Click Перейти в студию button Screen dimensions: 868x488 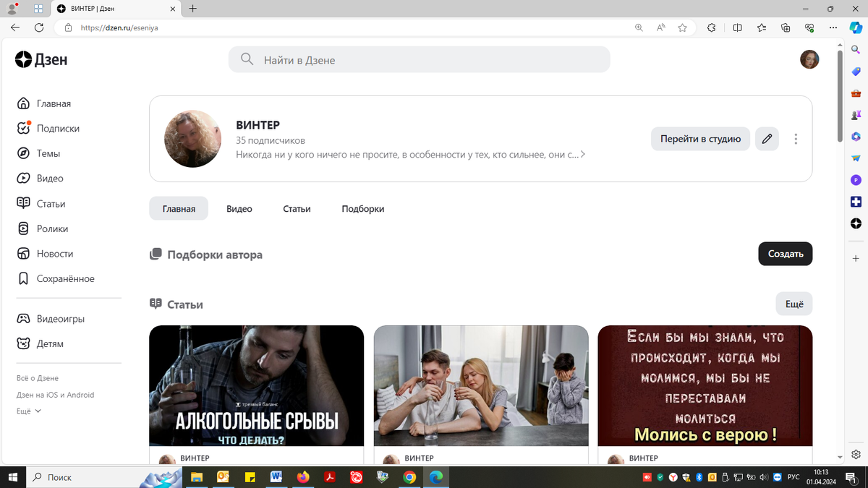pos(700,139)
